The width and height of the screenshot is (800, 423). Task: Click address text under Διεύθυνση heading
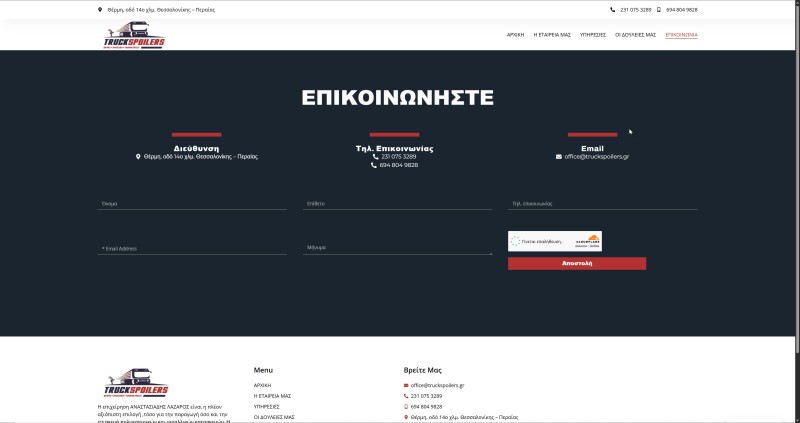pos(201,157)
